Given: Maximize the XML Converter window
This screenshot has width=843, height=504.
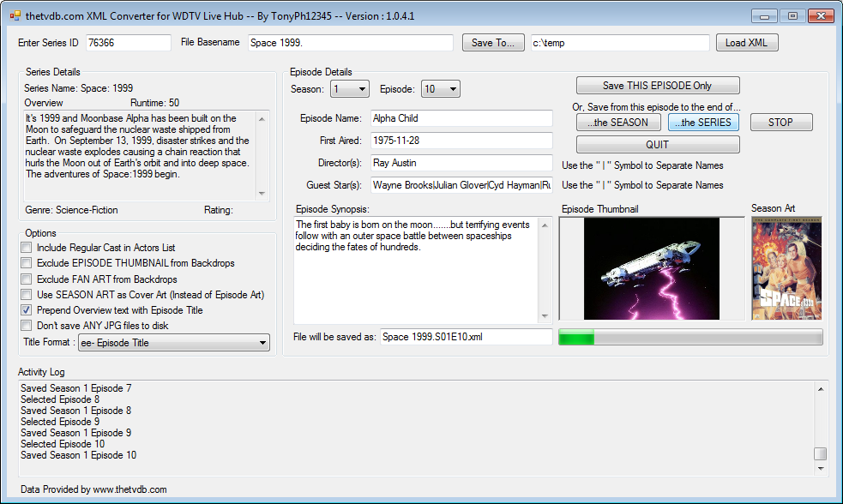Looking at the screenshot, I should click(x=792, y=16).
